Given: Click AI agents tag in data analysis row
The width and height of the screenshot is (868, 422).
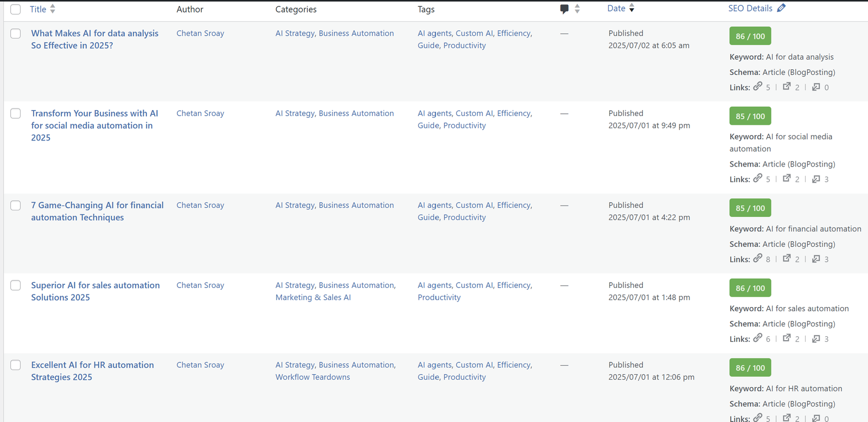Looking at the screenshot, I should pyautogui.click(x=434, y=34).
